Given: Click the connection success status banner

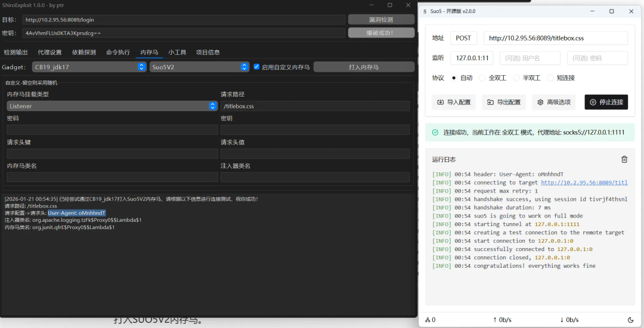Looking at the screenshot, I should coord(530,132).
